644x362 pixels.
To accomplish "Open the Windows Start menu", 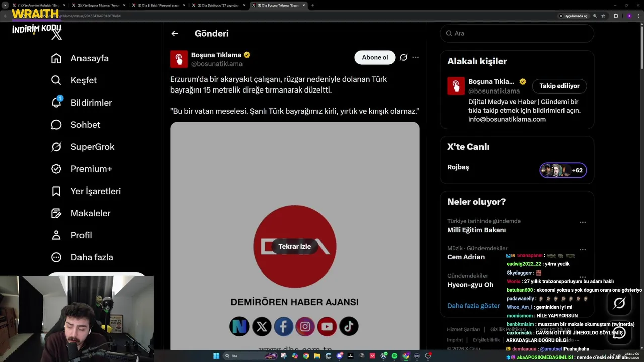I will (x=216, y=356).
